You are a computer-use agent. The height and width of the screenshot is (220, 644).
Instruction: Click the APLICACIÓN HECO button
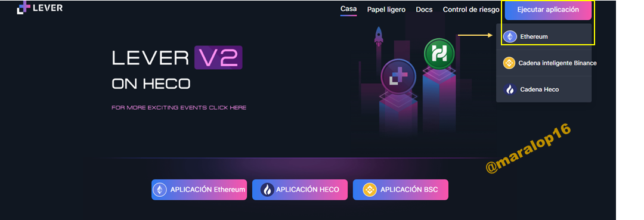tap(300, 190)
